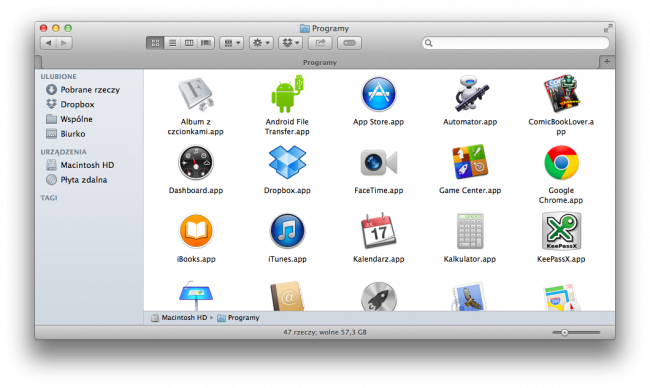Screen dimensions: 650x388
Task: Open the item arrangement dropdown
Action: pyautogui.click(x=232, y=43)
